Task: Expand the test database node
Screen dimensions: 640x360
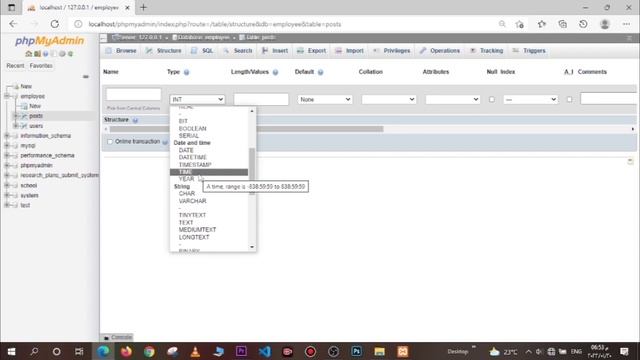Action: coord(7,205)
